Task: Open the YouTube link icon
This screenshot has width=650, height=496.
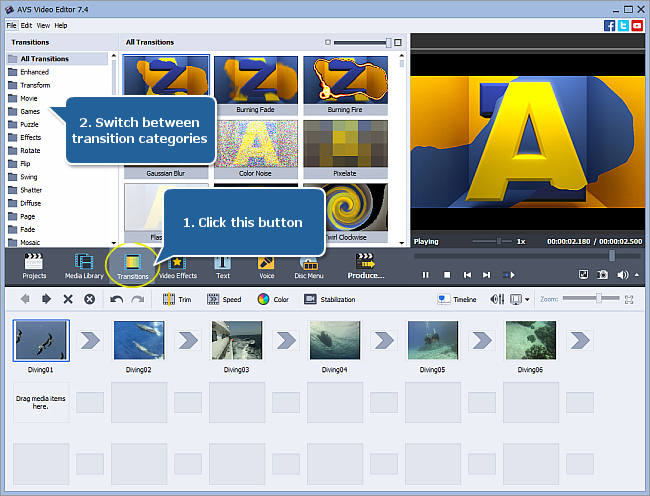Action: click(637, 25)
